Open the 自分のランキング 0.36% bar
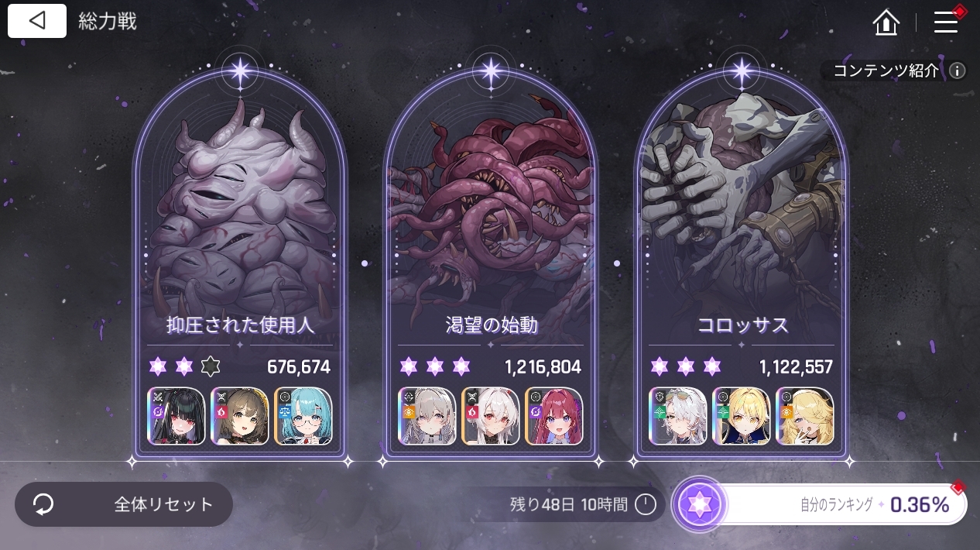The height and width of the screenshot is (550, 980). (844, 505)
